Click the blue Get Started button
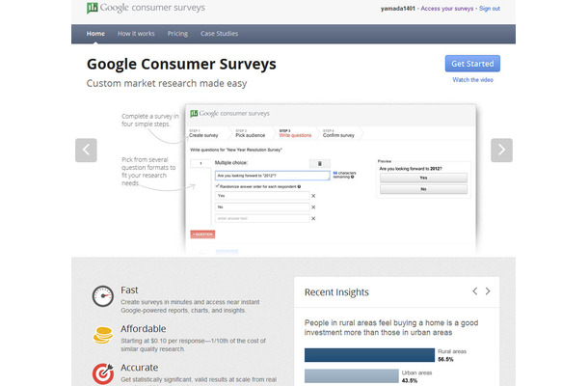Viewport: 588px width, 386px height. (x=472, y=64)
